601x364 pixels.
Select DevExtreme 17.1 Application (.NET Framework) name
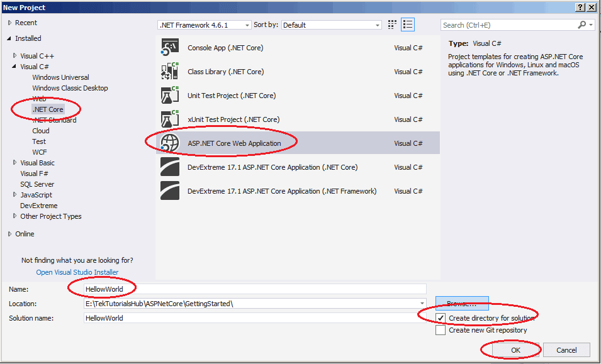(x=282, y=191)
